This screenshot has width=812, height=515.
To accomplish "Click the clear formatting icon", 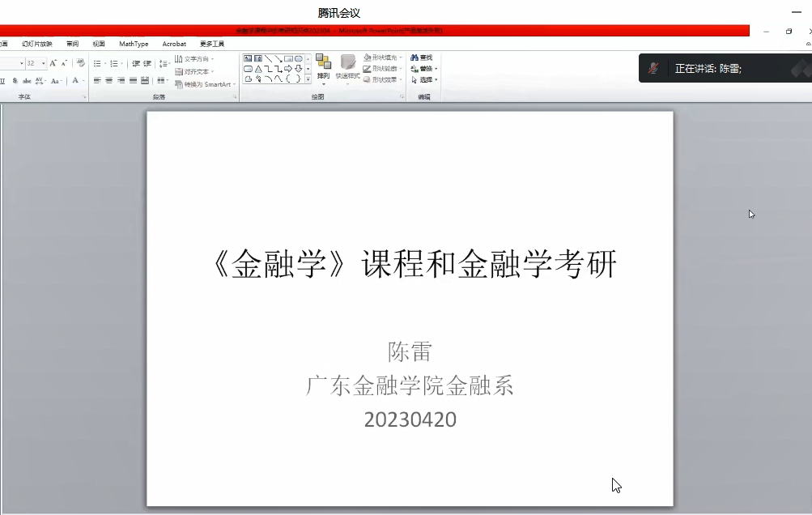I will 80,63.
